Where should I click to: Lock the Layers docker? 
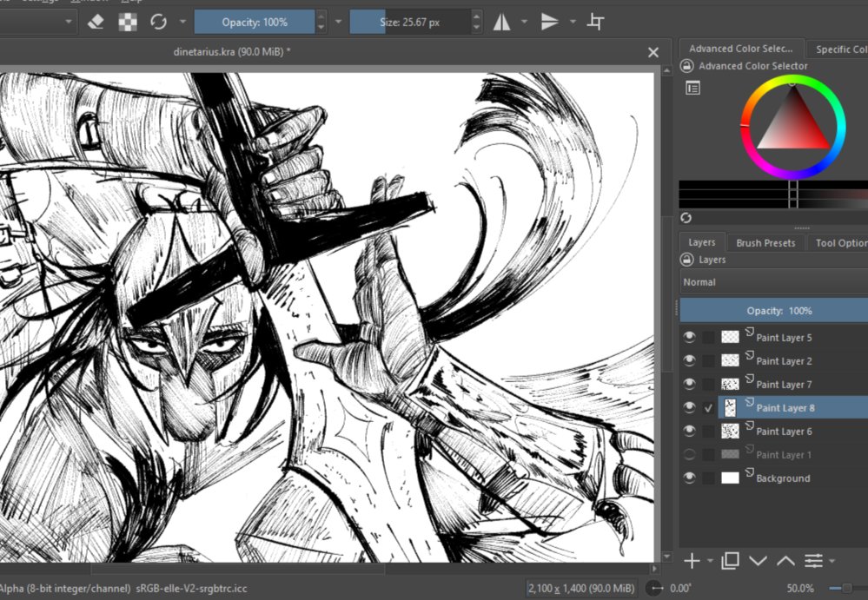pos(686,260)
